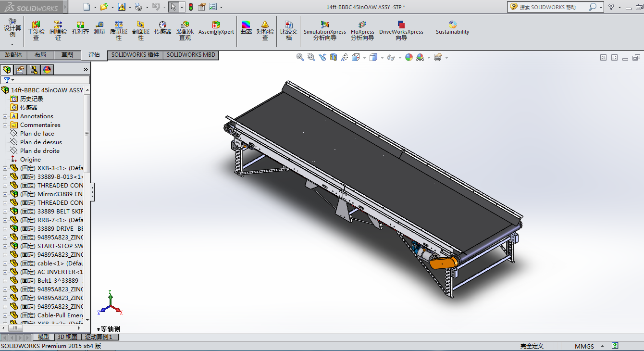Switch to the 装配体 assembly tab
644x351 pixels.
pos(13,55)
